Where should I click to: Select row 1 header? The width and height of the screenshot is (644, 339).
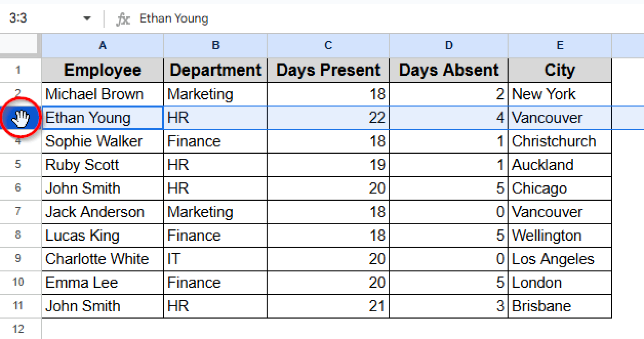[18, 70]
